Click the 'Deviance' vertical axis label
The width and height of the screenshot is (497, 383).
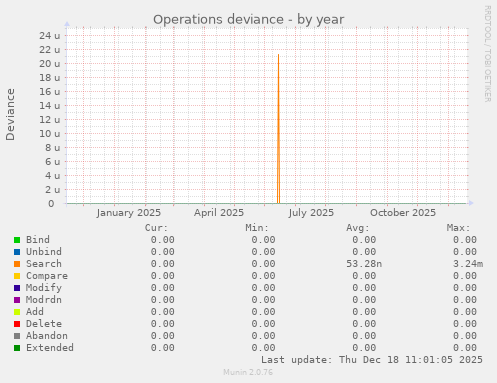[x=10, y=114]
